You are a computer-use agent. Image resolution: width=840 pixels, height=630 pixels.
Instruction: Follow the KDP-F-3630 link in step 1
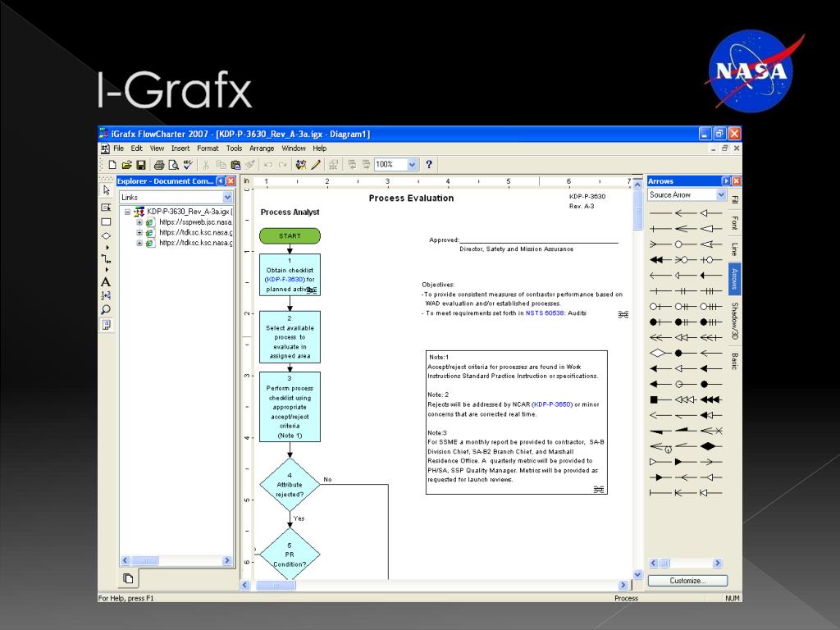tap(285, 280)
